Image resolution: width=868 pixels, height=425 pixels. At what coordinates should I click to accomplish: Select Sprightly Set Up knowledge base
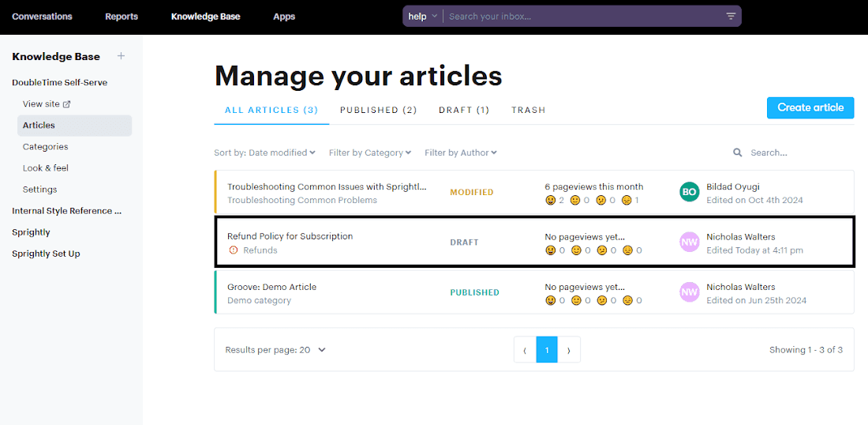46,254
